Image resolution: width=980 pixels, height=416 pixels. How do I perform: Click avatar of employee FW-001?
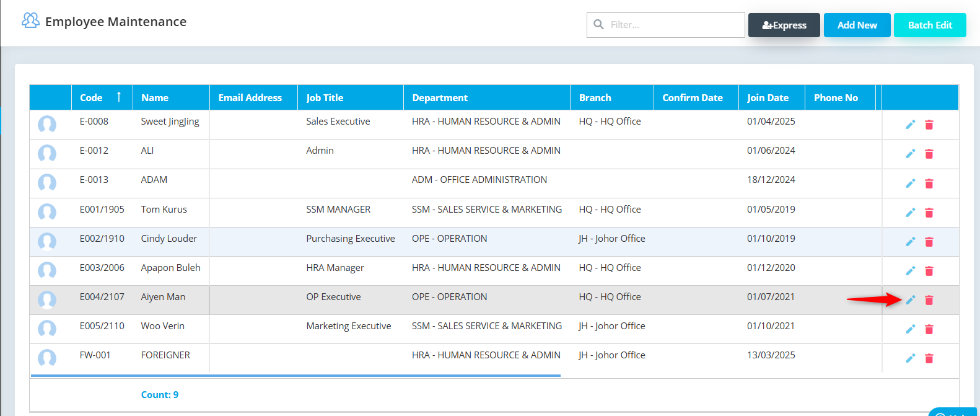47,358
